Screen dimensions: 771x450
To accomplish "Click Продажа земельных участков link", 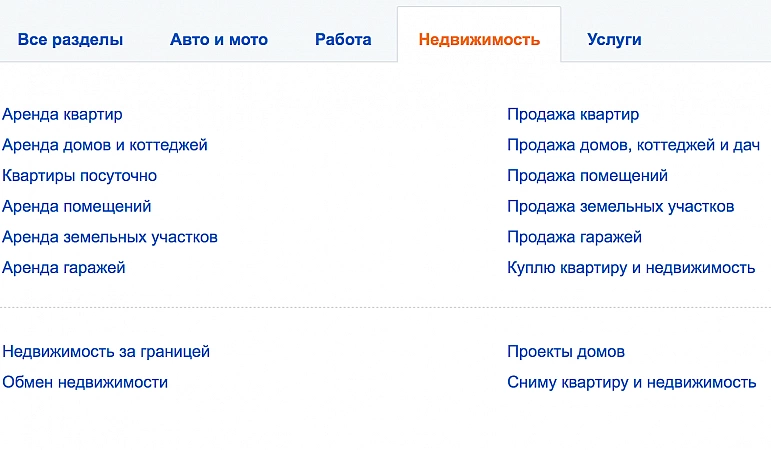I will (x=621, y=206).
